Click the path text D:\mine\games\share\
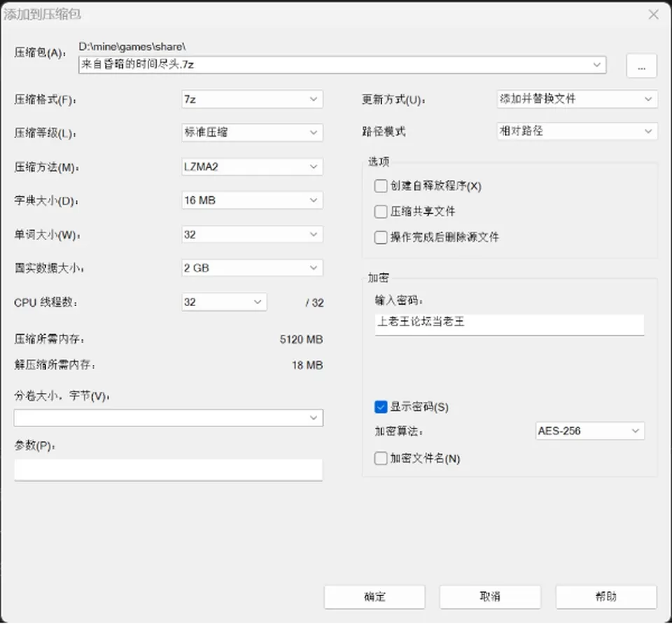The height and width of the screenshot is (624, 672). click(x=132, y=47)
